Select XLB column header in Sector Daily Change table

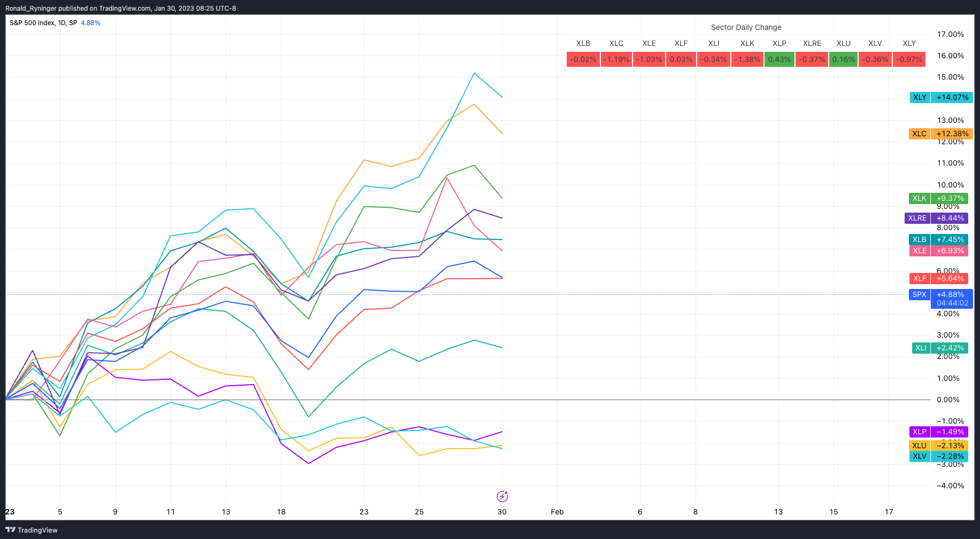(583, 43)
